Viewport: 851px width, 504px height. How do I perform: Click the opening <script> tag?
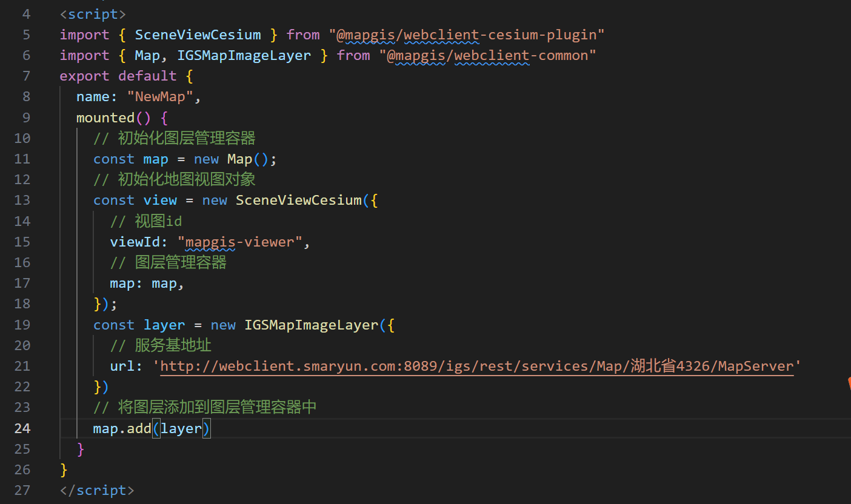(93, 14)
